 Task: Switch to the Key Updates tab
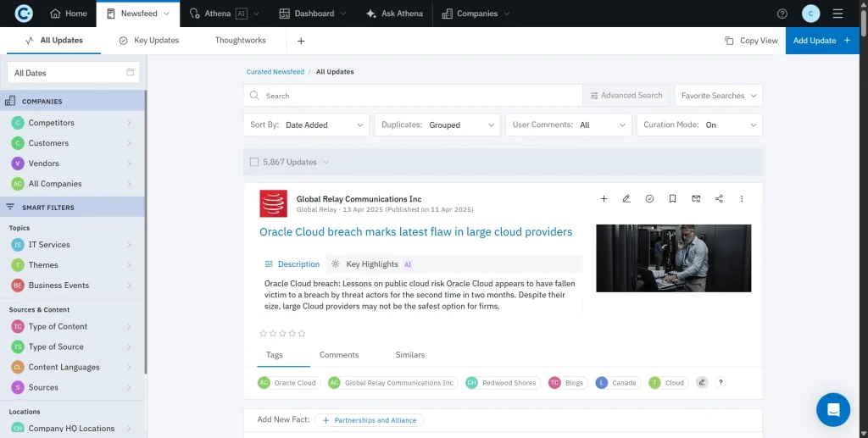pyautogui.click(x=149, y=41)
